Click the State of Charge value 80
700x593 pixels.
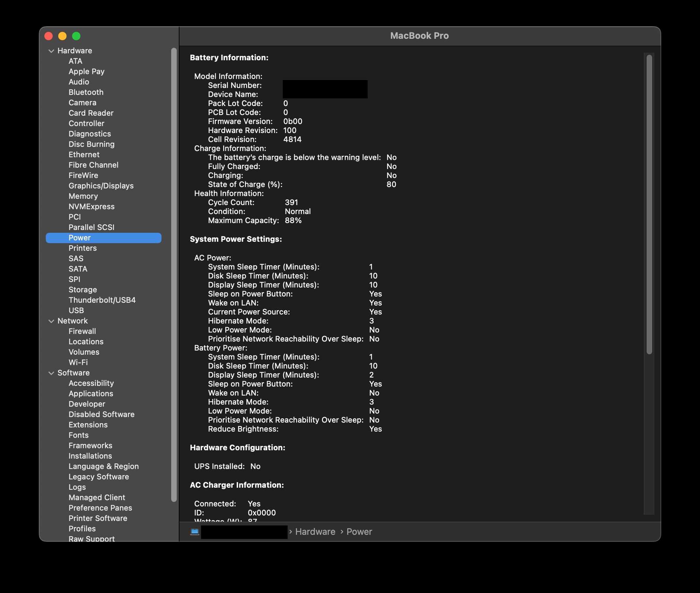[391, 185]
